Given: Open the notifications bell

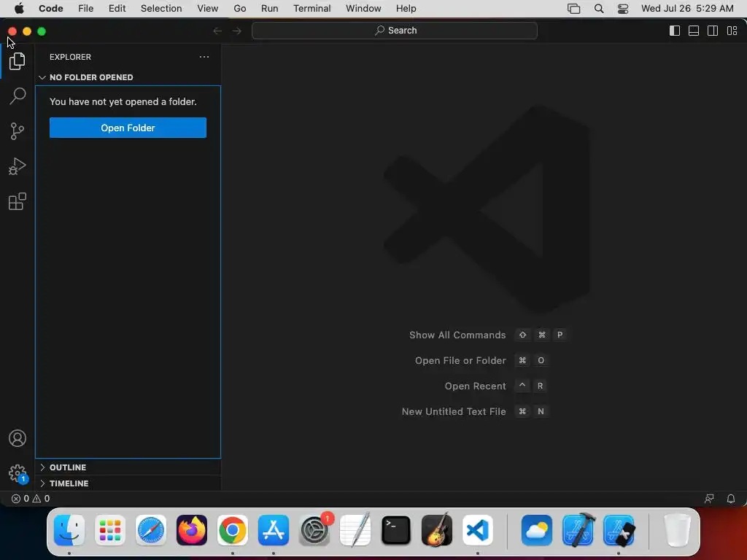Looking at the screenshot, I should (730, 499).
